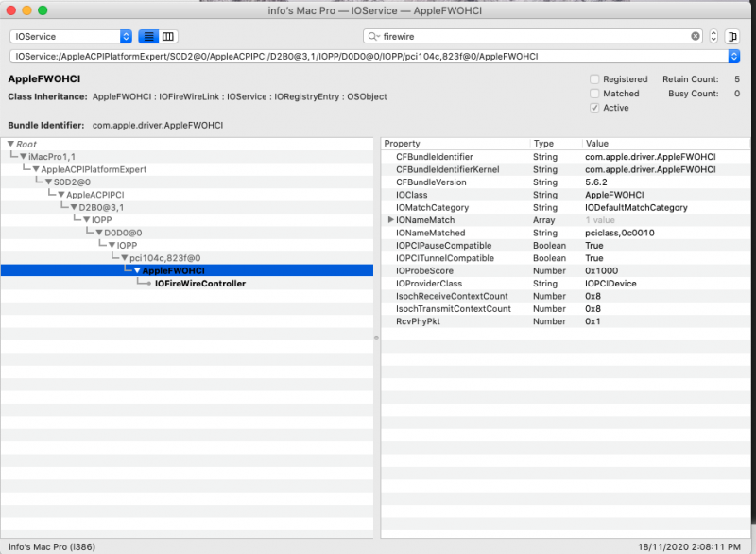Clear the firewire search field
This screenshot has width=756, height=554.
(696, 36)
